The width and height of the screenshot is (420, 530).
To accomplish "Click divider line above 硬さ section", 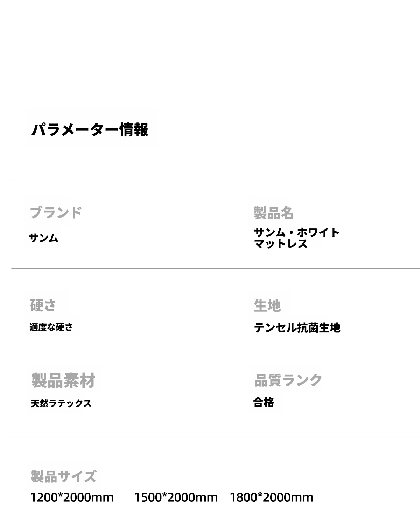I will [x=216, y=268].
